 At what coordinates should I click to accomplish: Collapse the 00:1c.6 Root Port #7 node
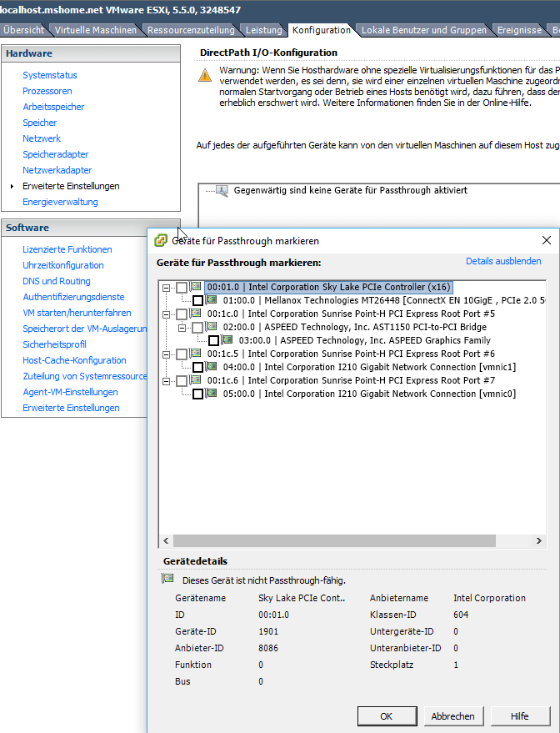point(166,381)
